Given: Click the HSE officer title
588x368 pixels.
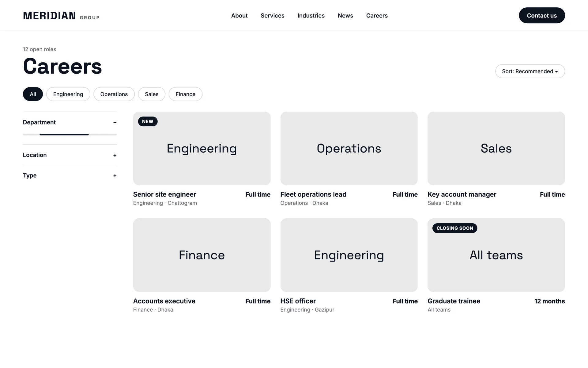Looking at the screenshot, I should [298, 301].
